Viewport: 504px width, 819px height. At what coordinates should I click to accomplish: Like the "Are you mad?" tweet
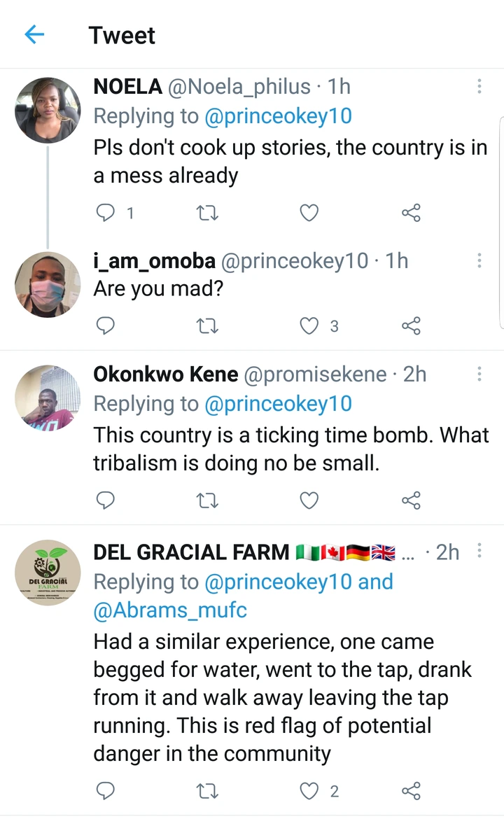[309, 325]
